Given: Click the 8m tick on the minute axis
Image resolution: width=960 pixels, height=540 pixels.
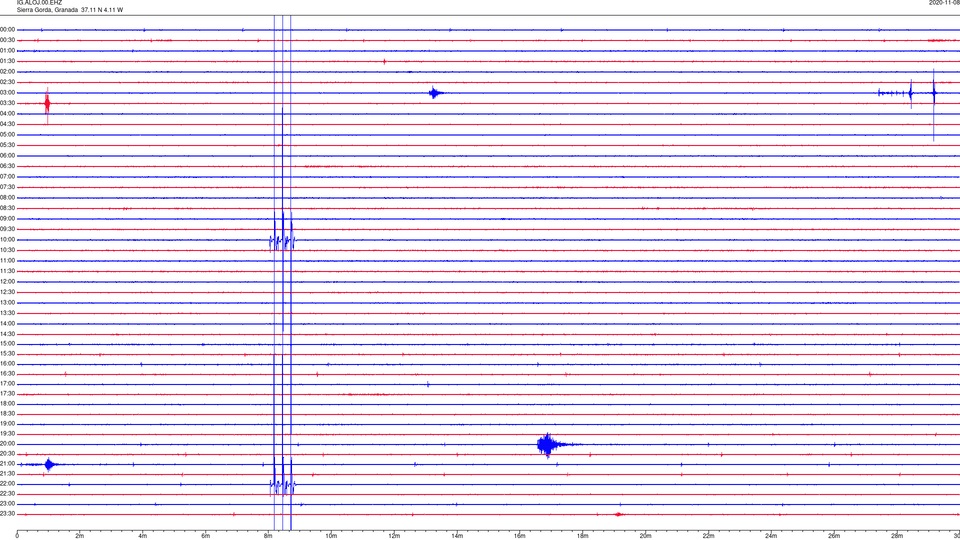Looking at the screenshot, I should (x=268, y=536).
